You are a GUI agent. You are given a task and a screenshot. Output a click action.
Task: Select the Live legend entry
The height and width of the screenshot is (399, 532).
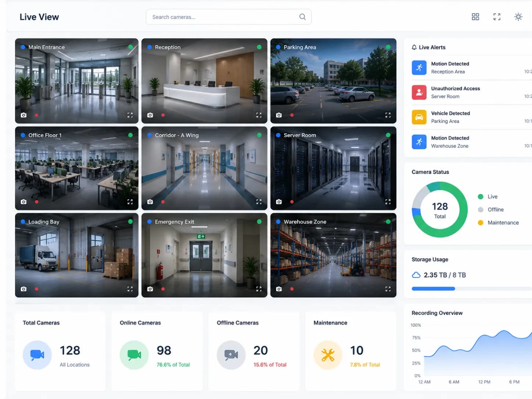(x=488, y=197)
